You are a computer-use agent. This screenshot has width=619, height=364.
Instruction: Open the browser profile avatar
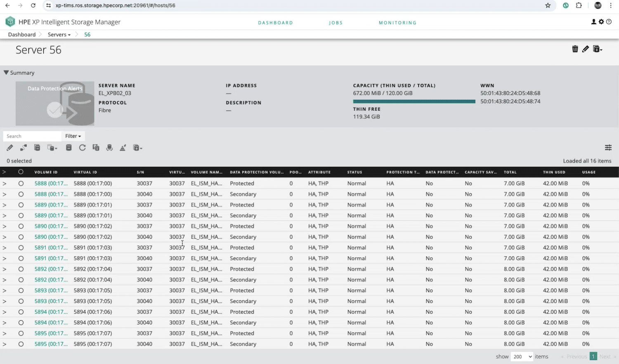point(598,5)
